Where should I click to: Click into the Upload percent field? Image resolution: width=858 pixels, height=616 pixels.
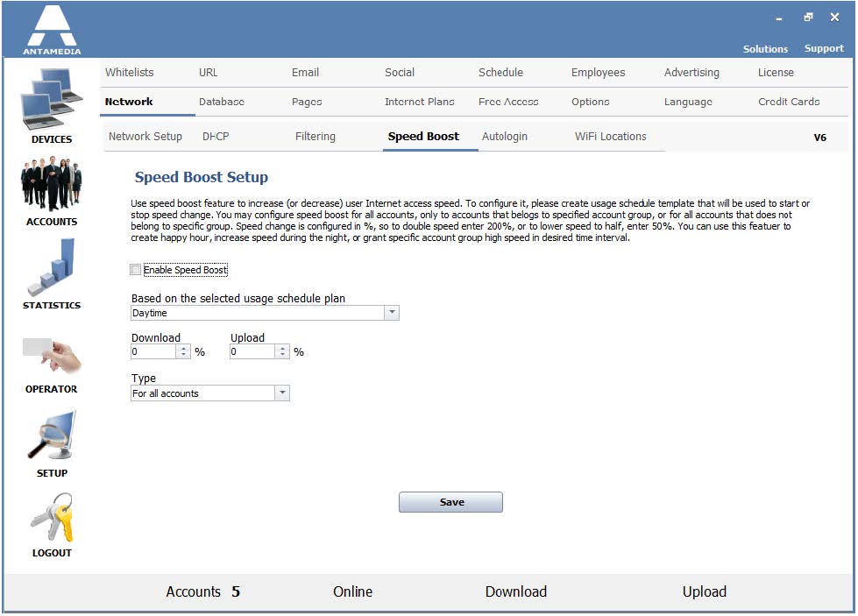click(252, 351)
